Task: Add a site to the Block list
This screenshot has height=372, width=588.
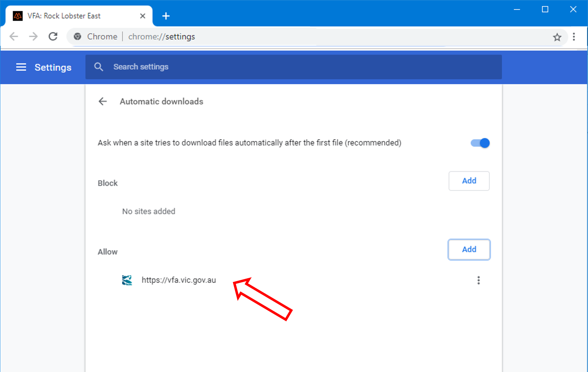Action: [469, 181]
